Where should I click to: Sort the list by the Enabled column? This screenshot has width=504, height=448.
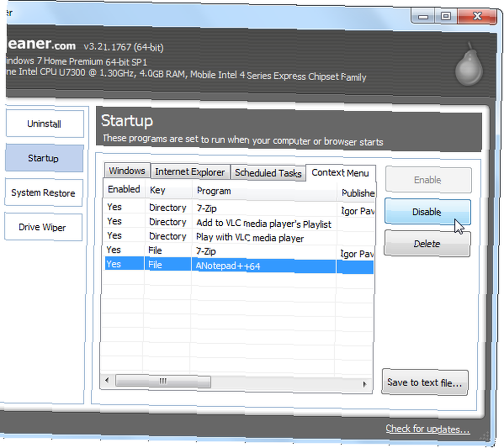(x=124, y=189)
